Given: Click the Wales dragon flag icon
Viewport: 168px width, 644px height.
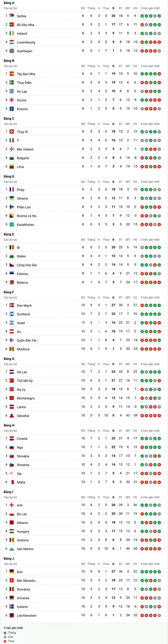Looking at the screenshot, I should [x=11, y=256].
